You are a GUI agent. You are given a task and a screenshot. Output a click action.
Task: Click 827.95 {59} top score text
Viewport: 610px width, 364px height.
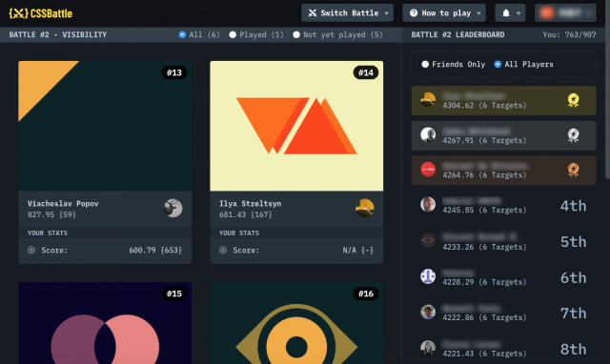[x=51, y=214]
